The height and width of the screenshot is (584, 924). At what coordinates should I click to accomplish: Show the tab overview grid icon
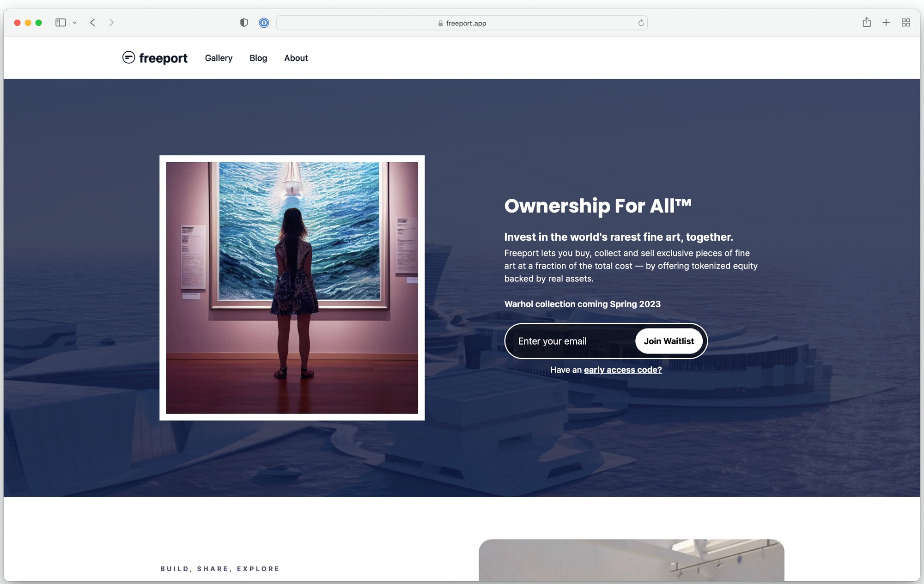pyautogui.click(x=906, y=23)
